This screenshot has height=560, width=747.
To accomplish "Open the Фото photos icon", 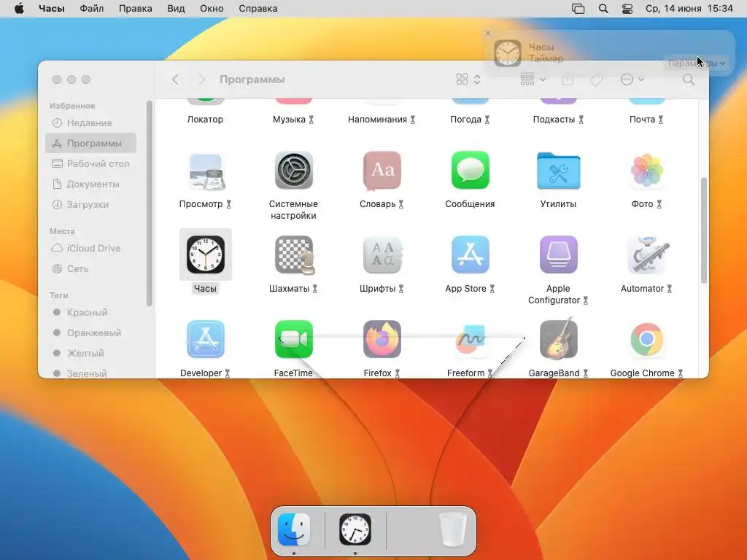I will [x=646, y=171].
